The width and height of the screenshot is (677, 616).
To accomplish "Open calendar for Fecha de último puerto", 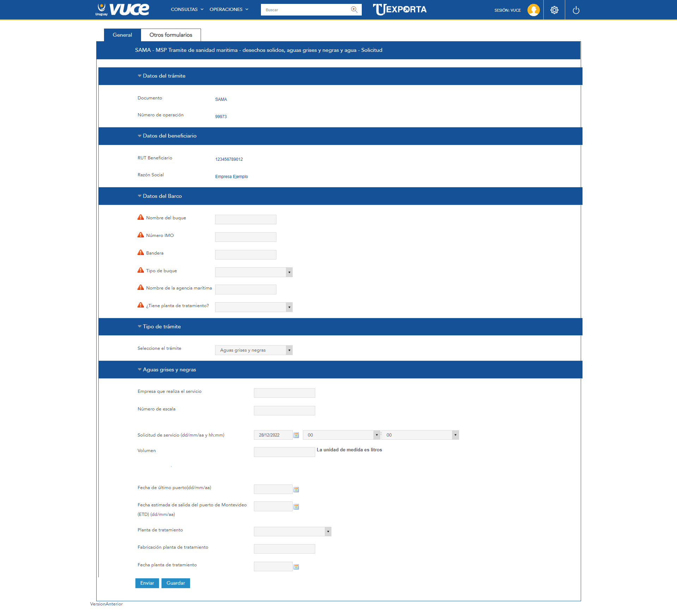I will 296,489.
